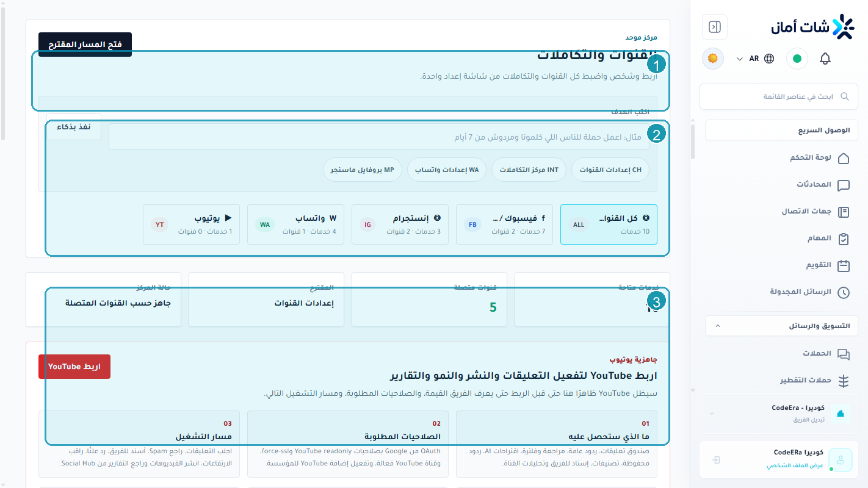Open التقويم calendar icon
This screenshot has height=488, width=868.
(x=844, y=265)
